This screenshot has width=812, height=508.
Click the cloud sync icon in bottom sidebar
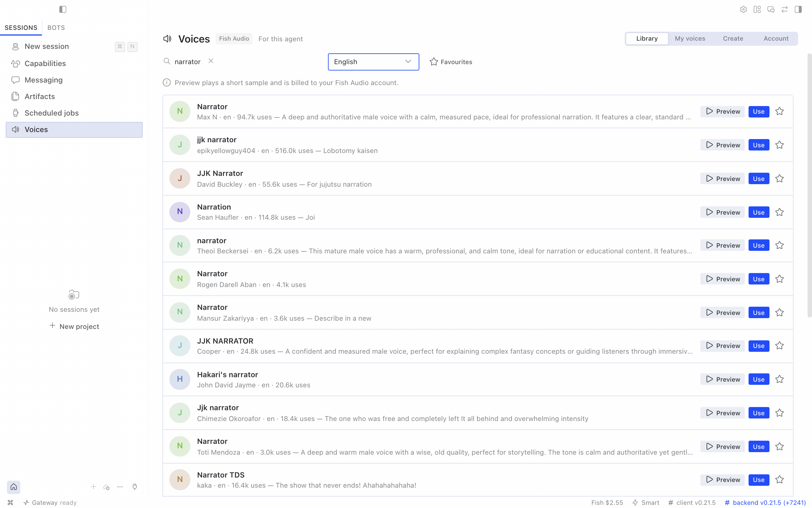[x=106, y=487]
